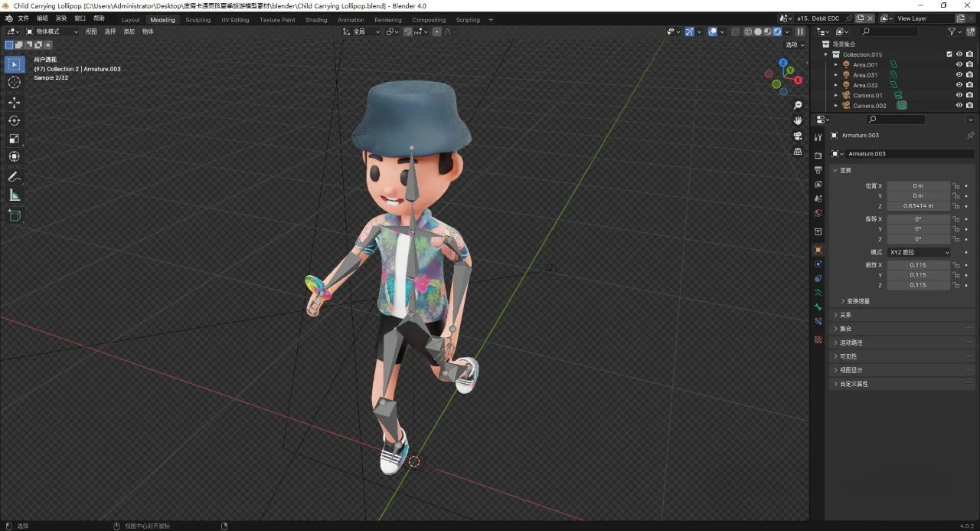Click the viewport pan hand icon
This screenshot has width=980, height=531.
[798, 120]
